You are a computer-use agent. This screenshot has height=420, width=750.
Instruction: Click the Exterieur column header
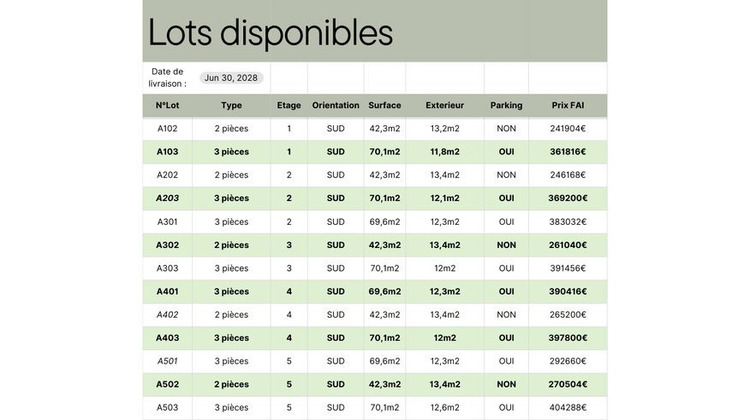[444, 105]
